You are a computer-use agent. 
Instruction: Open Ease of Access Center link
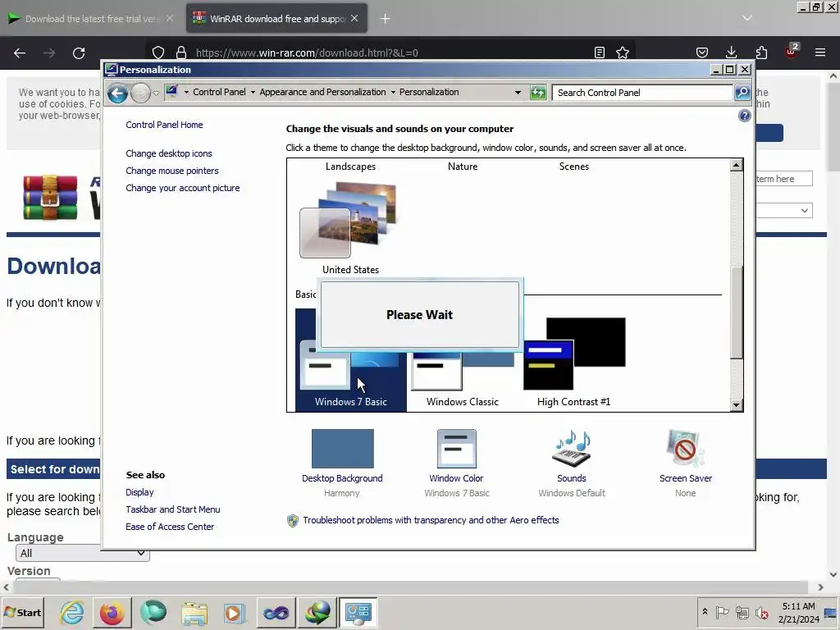coord(170,527)
